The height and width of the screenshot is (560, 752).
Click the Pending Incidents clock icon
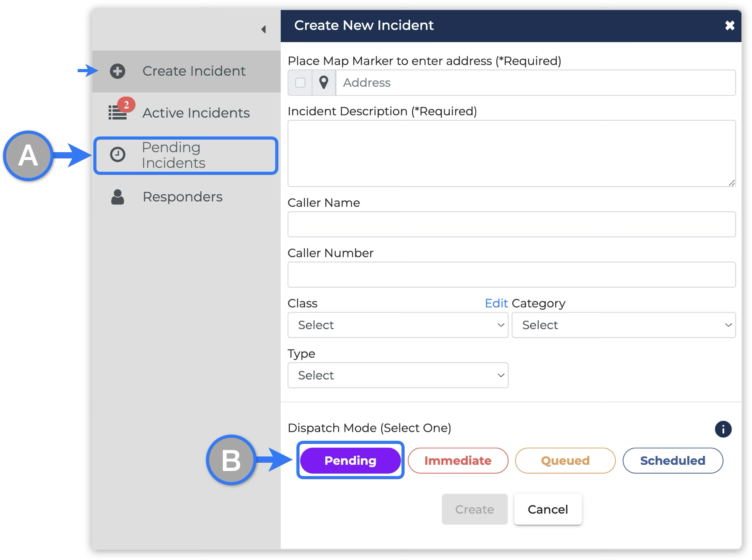[118, 155]
